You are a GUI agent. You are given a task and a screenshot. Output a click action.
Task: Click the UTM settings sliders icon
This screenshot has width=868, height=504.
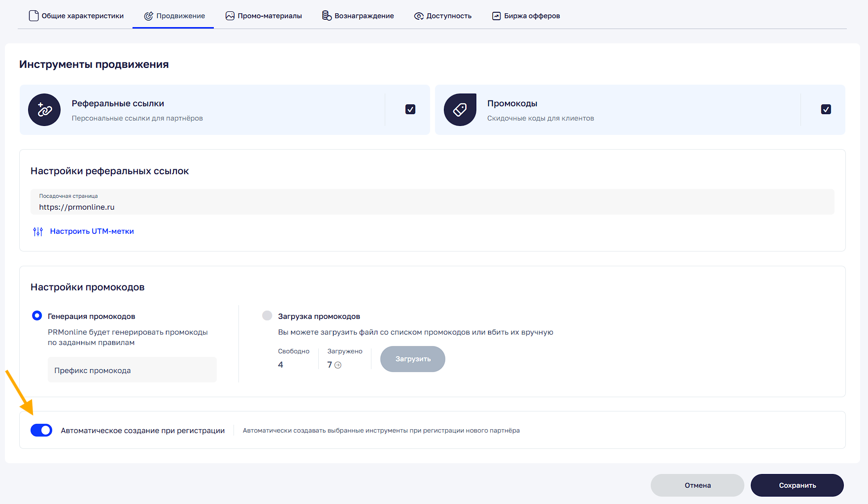coord(38,231)
